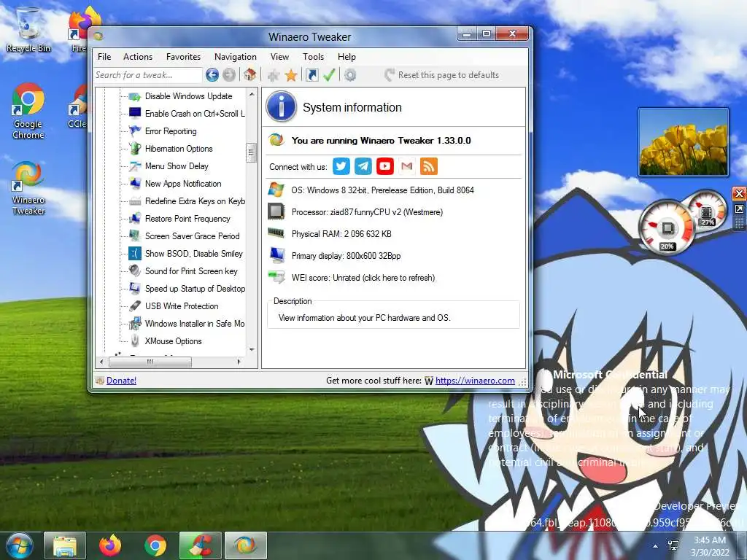Launch Firefox from the taskbar
Image resolution: width=747 pixels, height=560 pixels.
pyautogui.click(x=110, y=545)
